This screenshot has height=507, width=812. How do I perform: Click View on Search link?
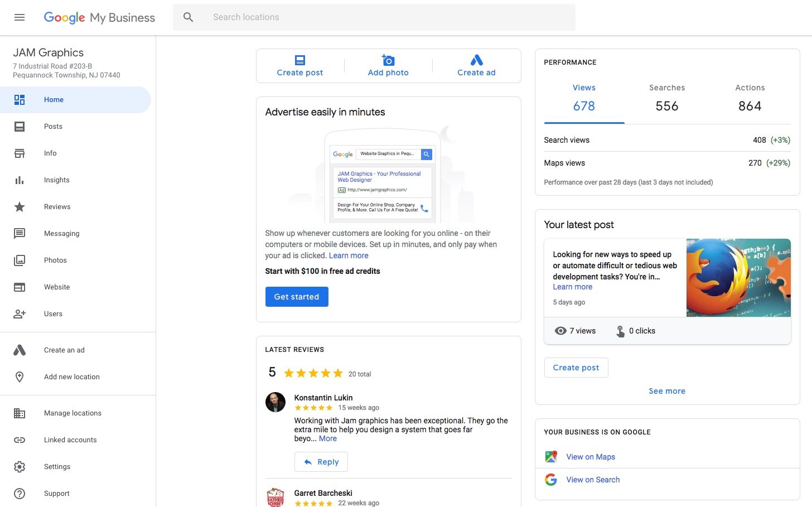pos(593,480)
